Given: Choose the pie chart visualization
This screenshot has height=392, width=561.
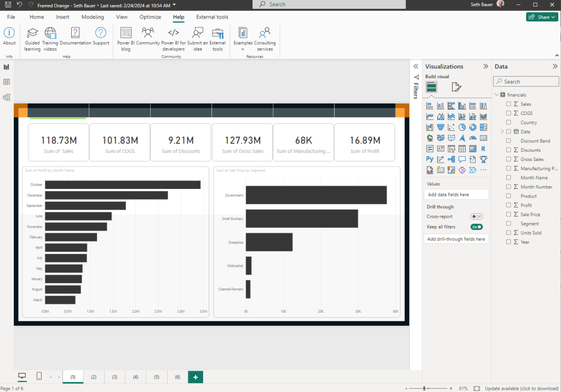Looking at the screenshot, I should 462,128.
